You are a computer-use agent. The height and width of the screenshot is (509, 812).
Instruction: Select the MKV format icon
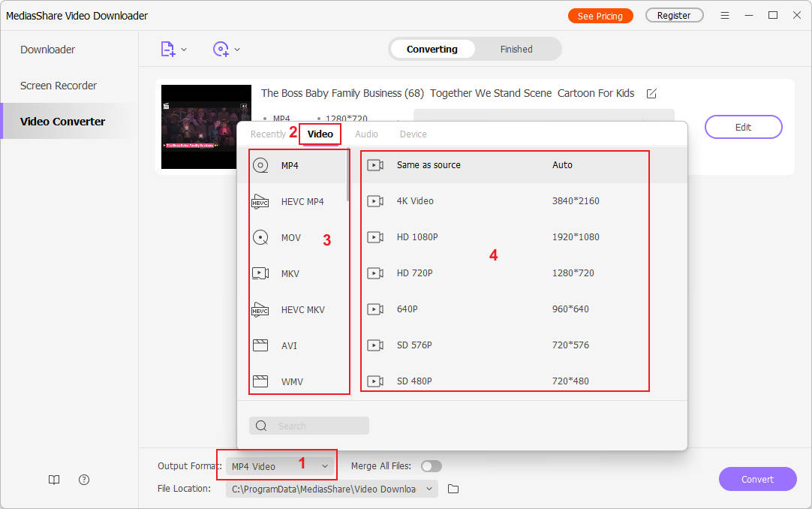[260, 273]
